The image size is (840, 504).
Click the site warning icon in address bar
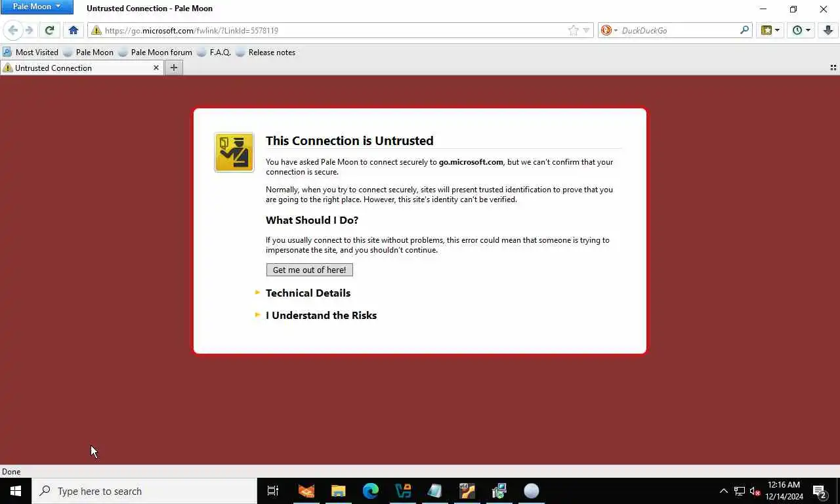point(96,30)
